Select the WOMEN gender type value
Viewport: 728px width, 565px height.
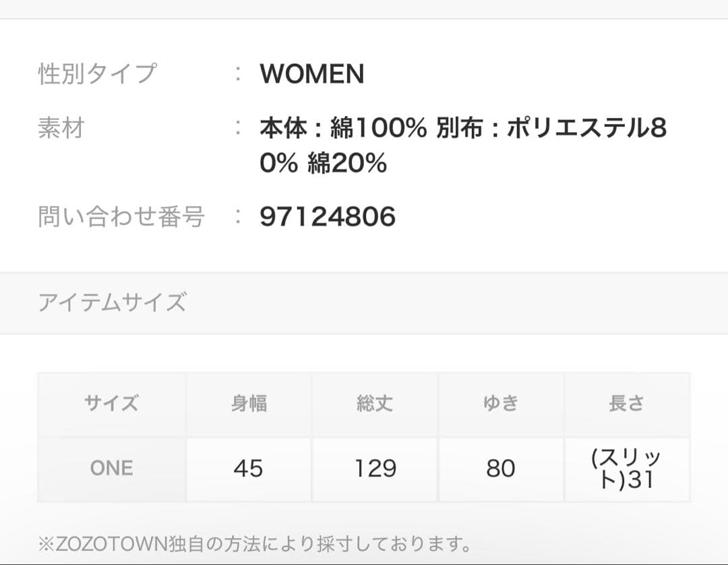point(311,73)
